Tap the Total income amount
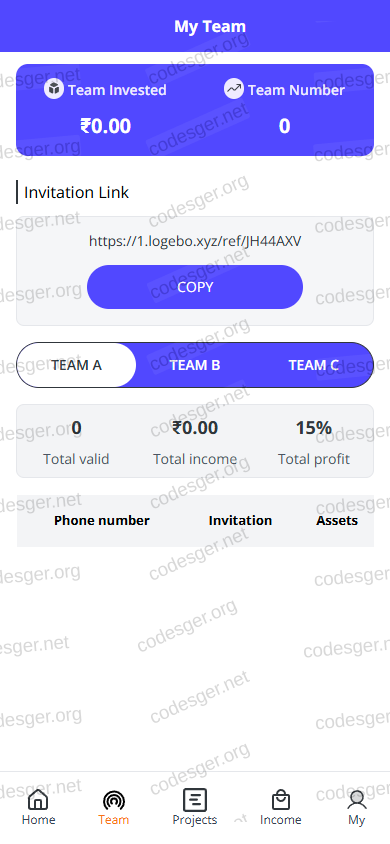Screen dimensions: 390x844 (195, 428)
